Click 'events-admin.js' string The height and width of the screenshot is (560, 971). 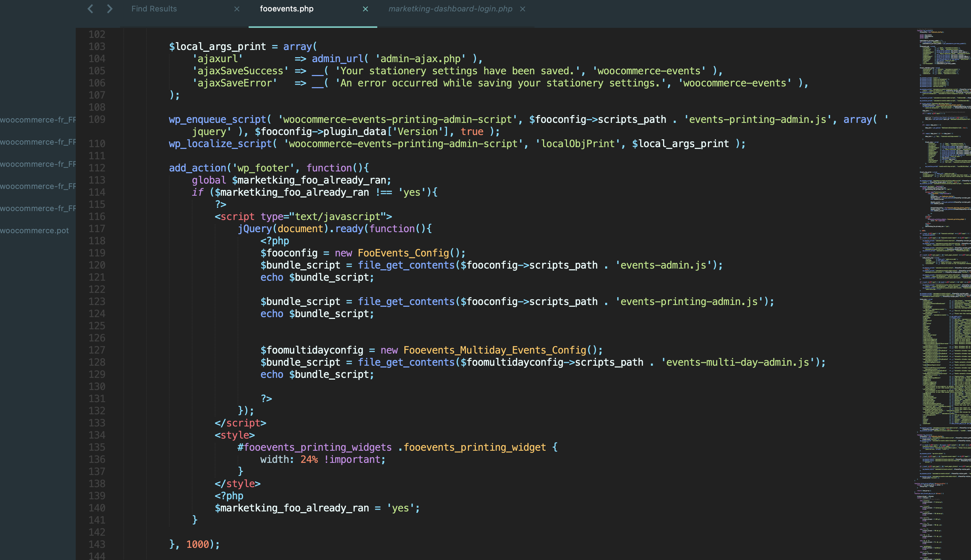click(663, 265)
